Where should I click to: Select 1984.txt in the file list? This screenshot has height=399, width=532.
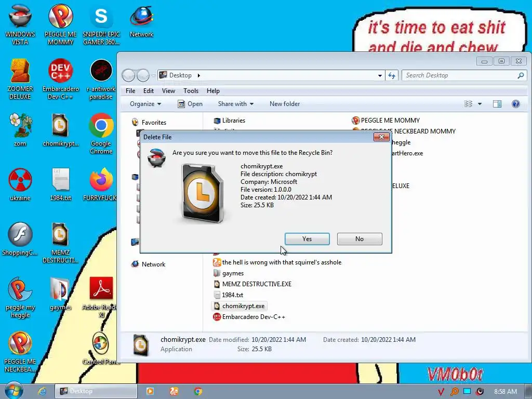[228, 295]
